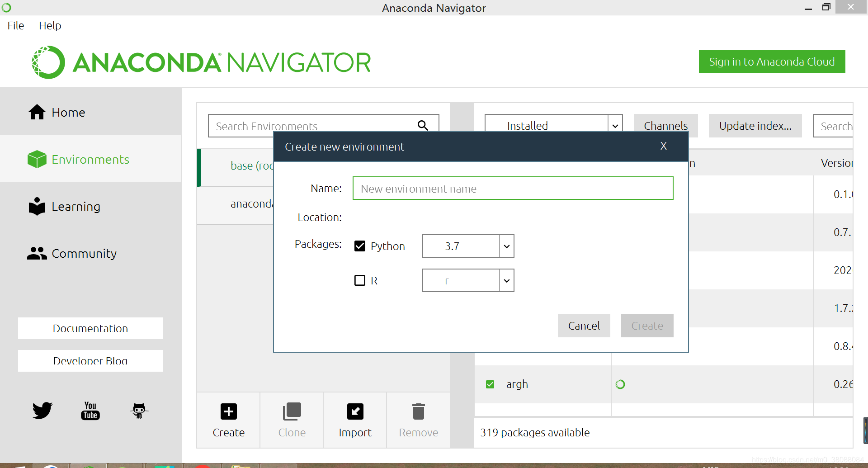868x468 pixels.
Task: Click Sign in to Anaconda Cloud
Action: coord(772,61)
